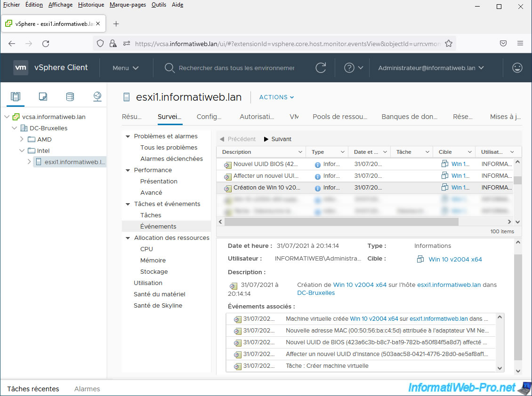Open Tâches récentes panel
This screenshot has width=532, height=396.
33,389
